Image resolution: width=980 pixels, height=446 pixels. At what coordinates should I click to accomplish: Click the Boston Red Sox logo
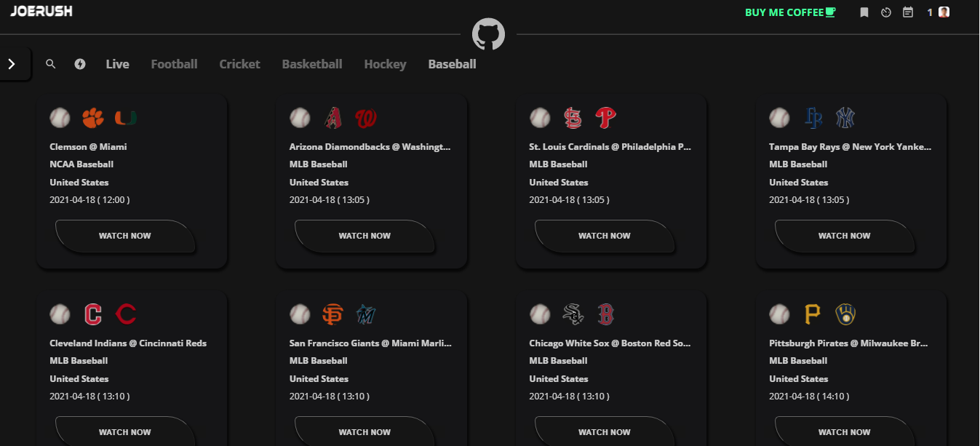click(x=605, y=314)
